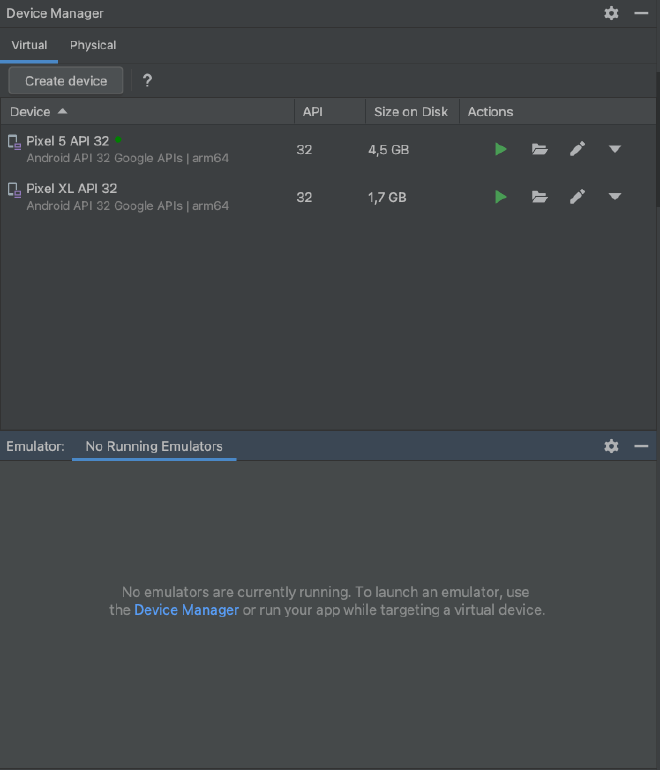Edit the Pixel 5 API 32 device
This screenshot has width=660, height=770.
coord(577,150)
